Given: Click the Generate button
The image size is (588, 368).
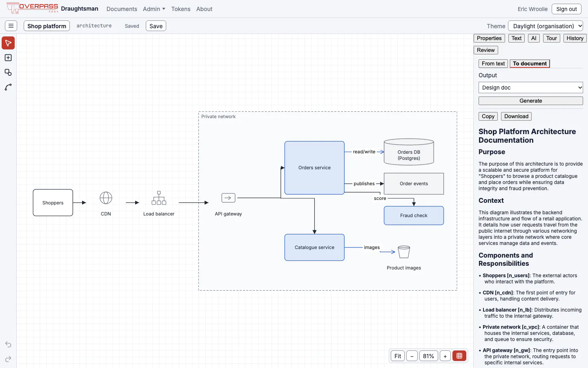Looking at the screenshot, I should point(531,101).
